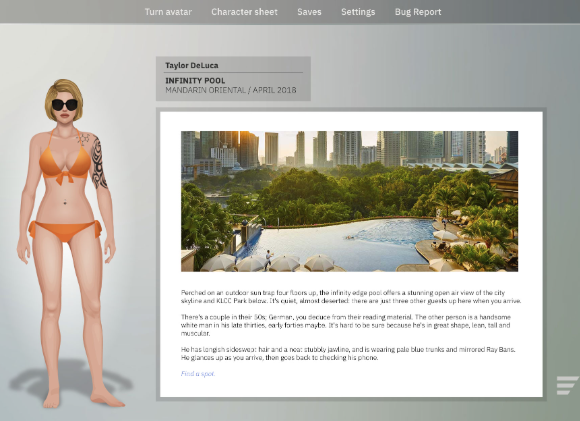Click the character avatar figure

67,243
